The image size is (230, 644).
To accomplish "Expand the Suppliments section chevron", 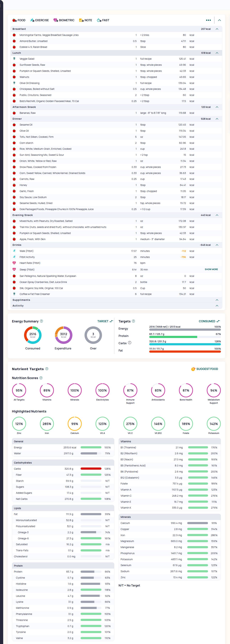I will click(x=217, y=300).
